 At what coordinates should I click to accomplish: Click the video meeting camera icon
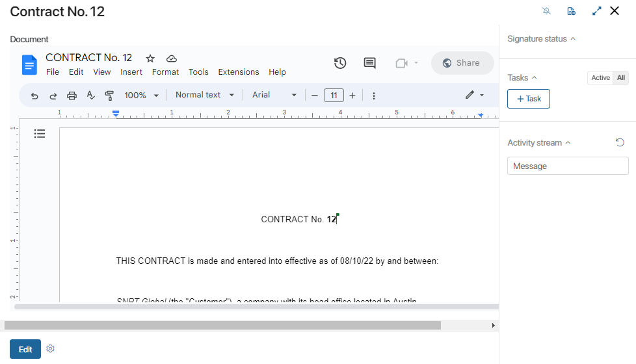click(401, 63)
